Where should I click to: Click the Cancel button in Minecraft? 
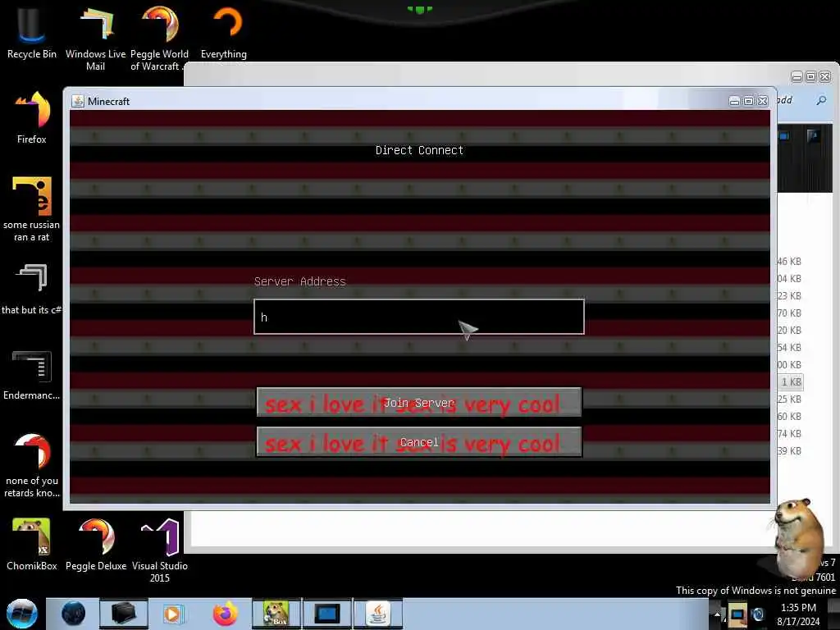[x=419, y=442]
